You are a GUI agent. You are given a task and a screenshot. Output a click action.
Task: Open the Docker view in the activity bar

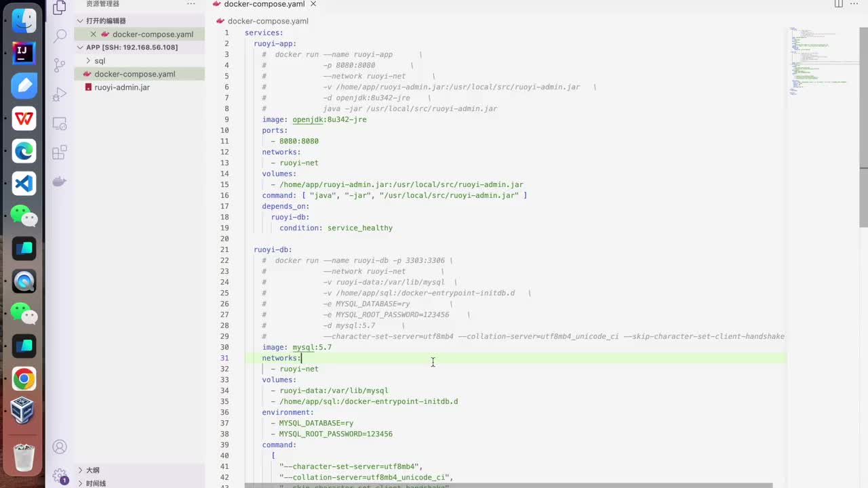tap(60, 181)
